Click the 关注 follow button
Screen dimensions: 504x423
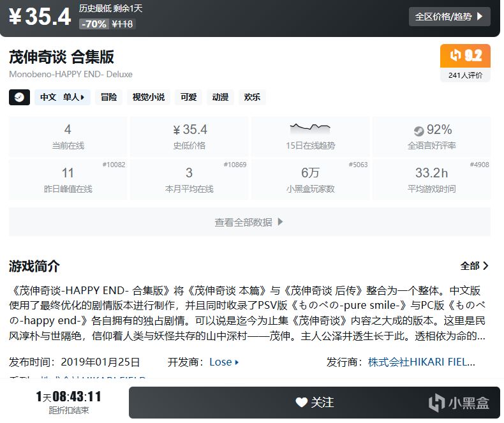coord(315,403)
